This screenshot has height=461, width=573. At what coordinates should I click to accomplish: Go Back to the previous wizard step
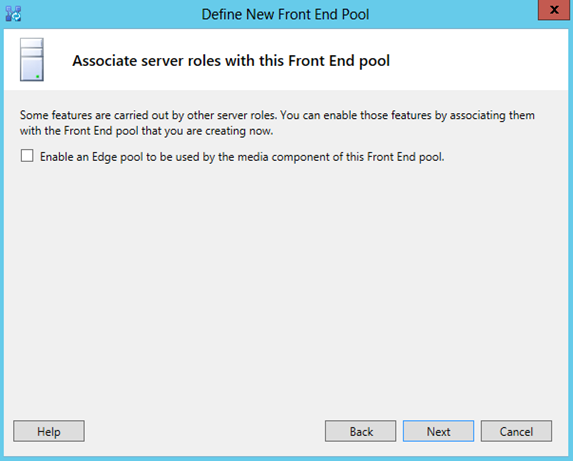coord(361,431)
